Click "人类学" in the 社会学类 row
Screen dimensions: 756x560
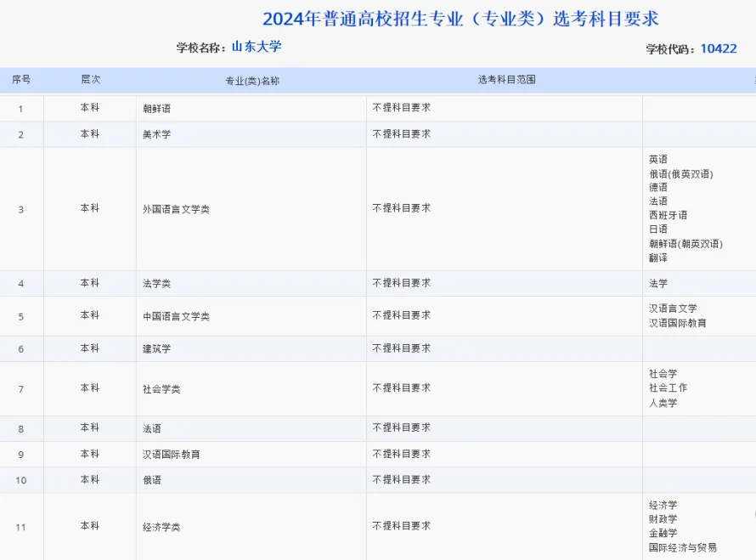tap(663, 403)
